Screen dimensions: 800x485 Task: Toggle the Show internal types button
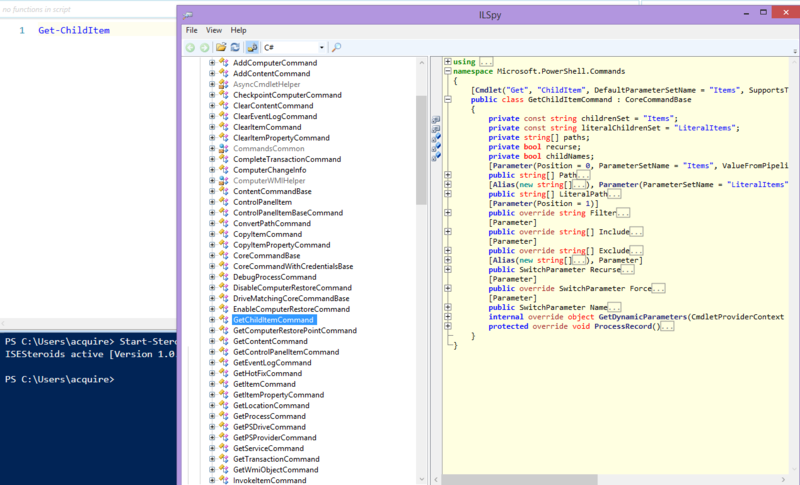252,47
